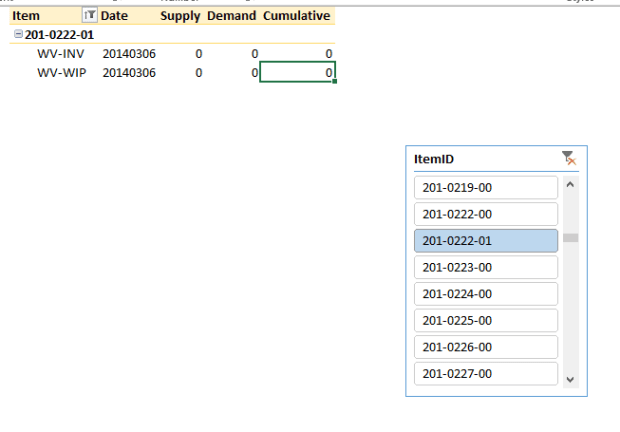Image resolution: width=620 pixels, height=432 pixels.
Task: Select 201-0219-00 in the slicer
Action: [x=485, y=188]
